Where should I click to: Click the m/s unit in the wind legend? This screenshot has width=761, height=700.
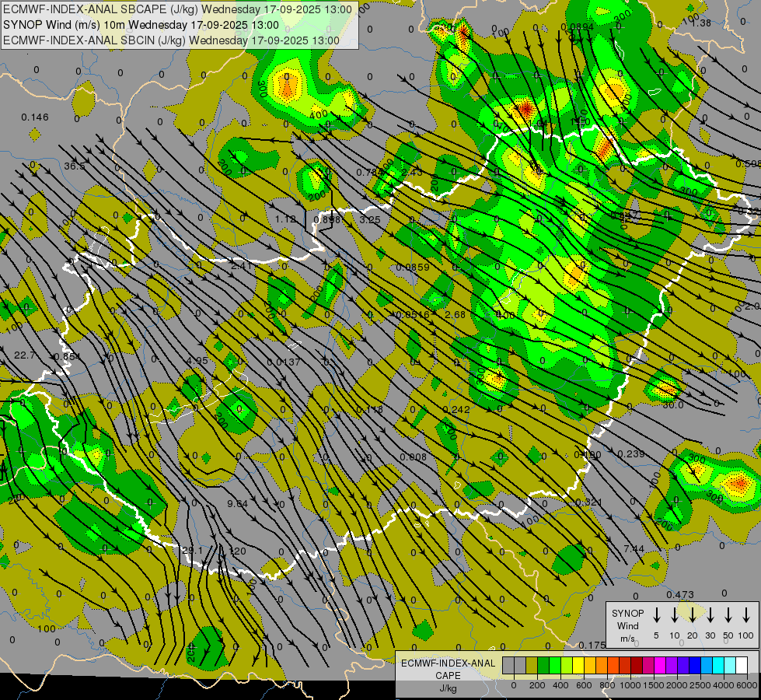pyautogui.click(x=627, y=639)
